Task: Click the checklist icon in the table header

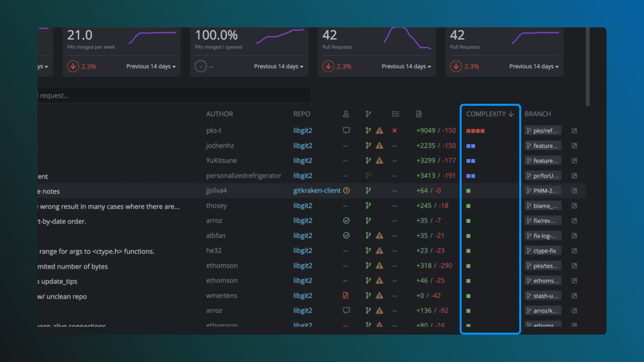Action: (396, 114)
